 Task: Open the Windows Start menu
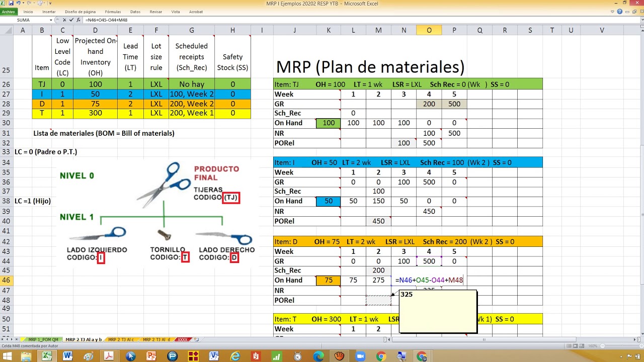pos(7,356)
